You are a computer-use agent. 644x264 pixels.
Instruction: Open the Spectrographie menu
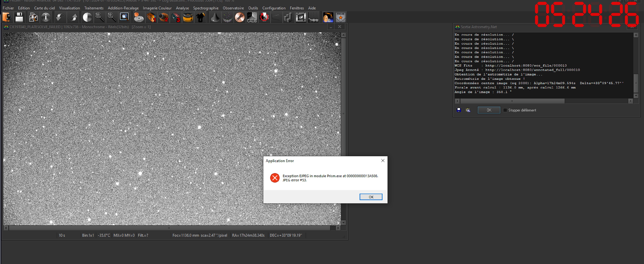206,8
